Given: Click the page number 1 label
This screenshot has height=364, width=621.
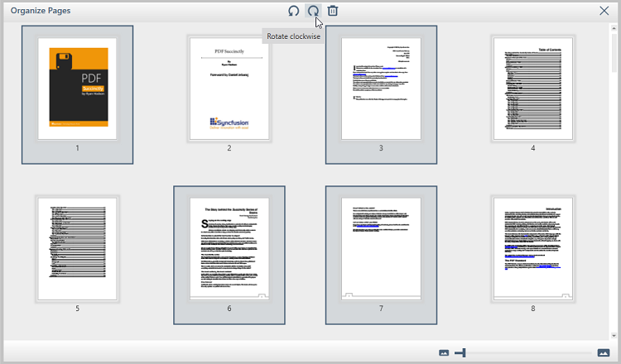Looking at the screenshot, I should click(78, 148).
